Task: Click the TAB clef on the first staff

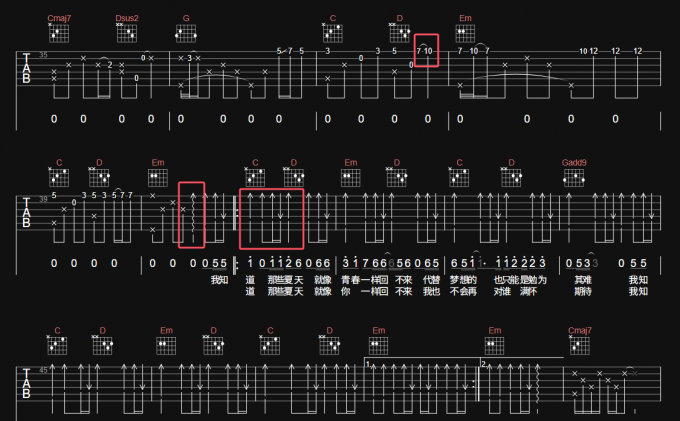Action: point(25,72)
